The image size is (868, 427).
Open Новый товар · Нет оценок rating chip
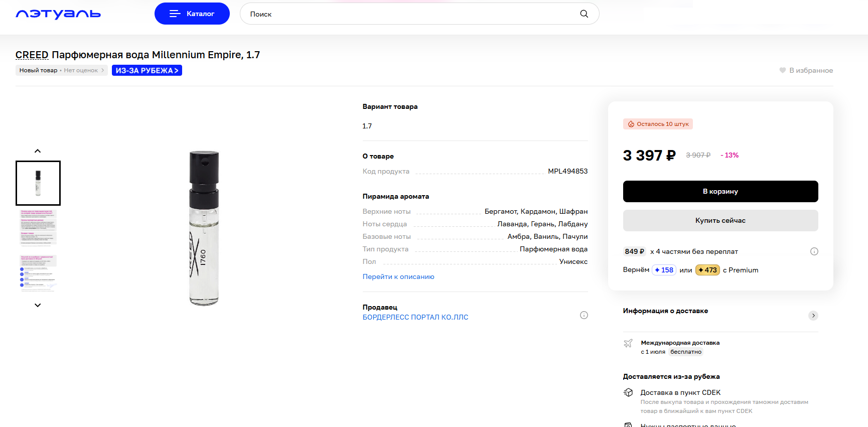click(x=62, y=70)
